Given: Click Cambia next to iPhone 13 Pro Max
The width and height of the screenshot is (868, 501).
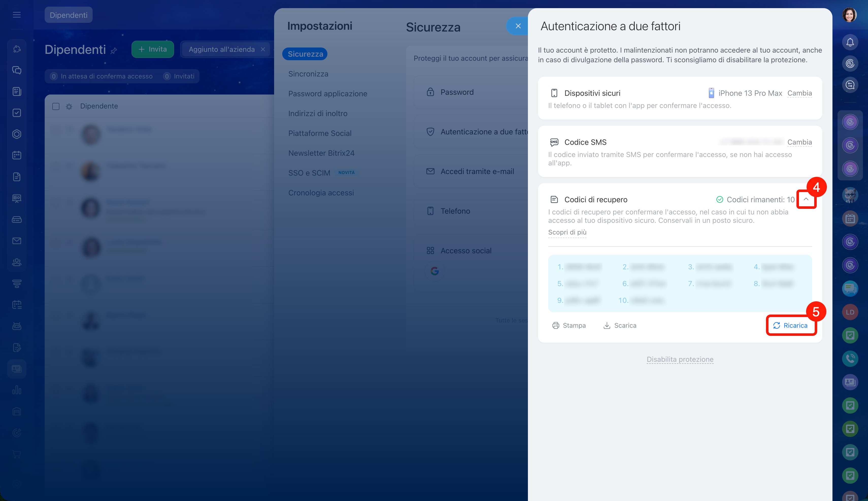Looking at the screenshot, I should [799, 93].
